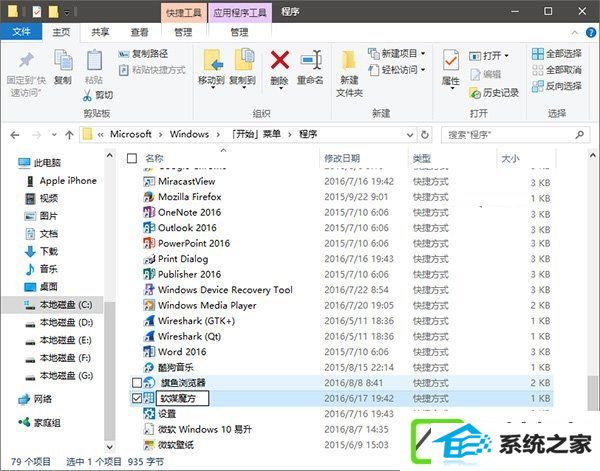Select the OneNote 2016 shortcut

[x=189, y=212]
